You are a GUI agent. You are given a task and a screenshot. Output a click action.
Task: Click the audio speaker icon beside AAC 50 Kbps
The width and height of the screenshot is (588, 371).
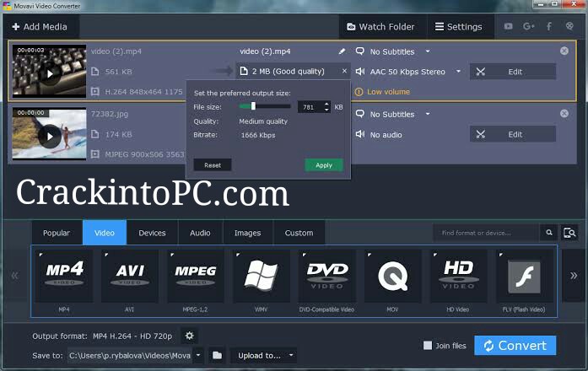(x=360, y=71)
